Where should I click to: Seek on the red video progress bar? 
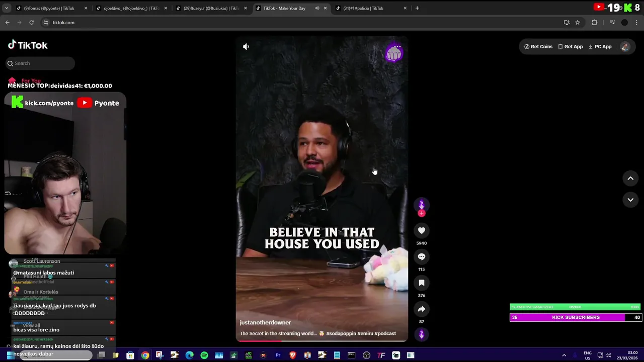click(x=322, y=341)
